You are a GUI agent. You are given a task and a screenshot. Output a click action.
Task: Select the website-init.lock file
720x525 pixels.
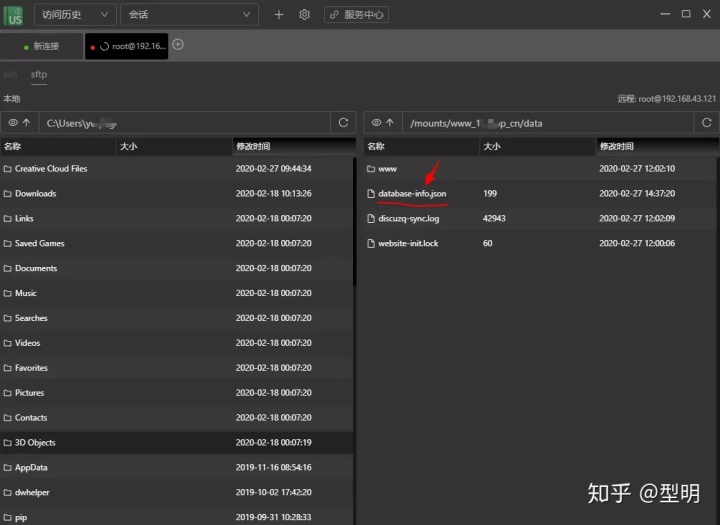[x=540, y=243]
